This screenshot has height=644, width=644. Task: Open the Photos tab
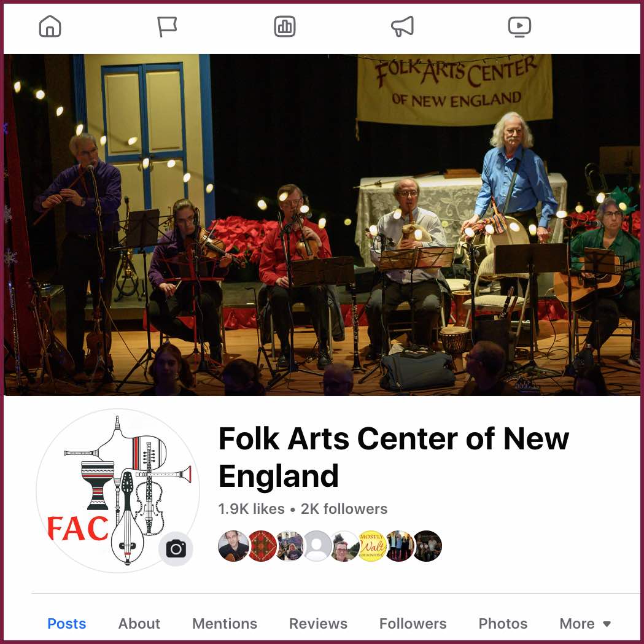coord(503,624)
